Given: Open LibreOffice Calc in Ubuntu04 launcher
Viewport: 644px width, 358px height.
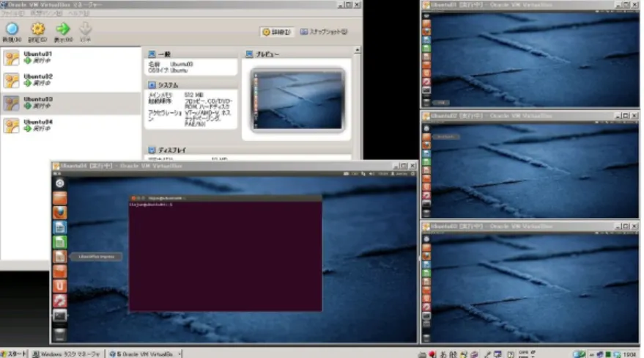Looking at the screenshot, I should pyautogui.click(x=60, y=242).
